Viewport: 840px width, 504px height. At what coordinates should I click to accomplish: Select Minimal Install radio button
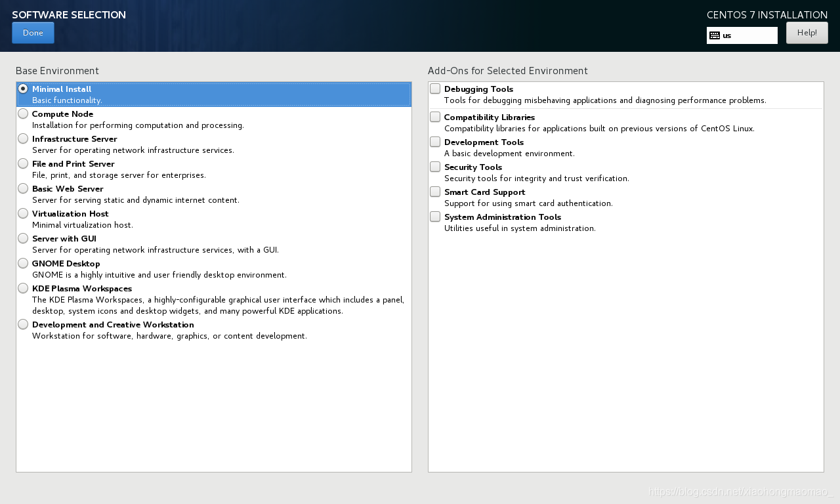coord(23,89)
